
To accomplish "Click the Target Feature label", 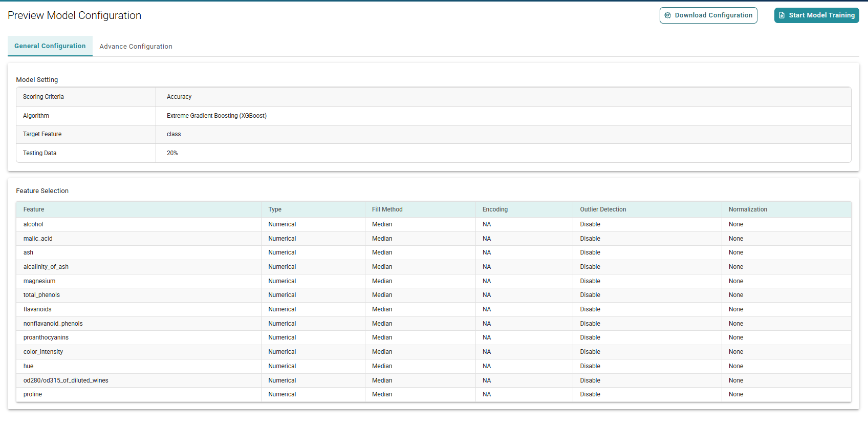I will click(x=42, y=134).
